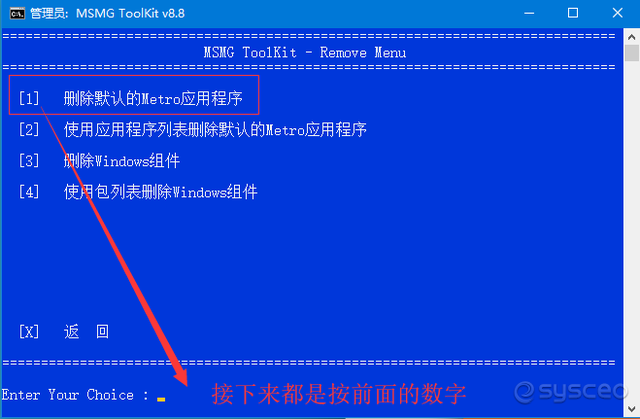Click the scrollbar down arrow
This screenshot has width=640, height=419.
[631, 408]
